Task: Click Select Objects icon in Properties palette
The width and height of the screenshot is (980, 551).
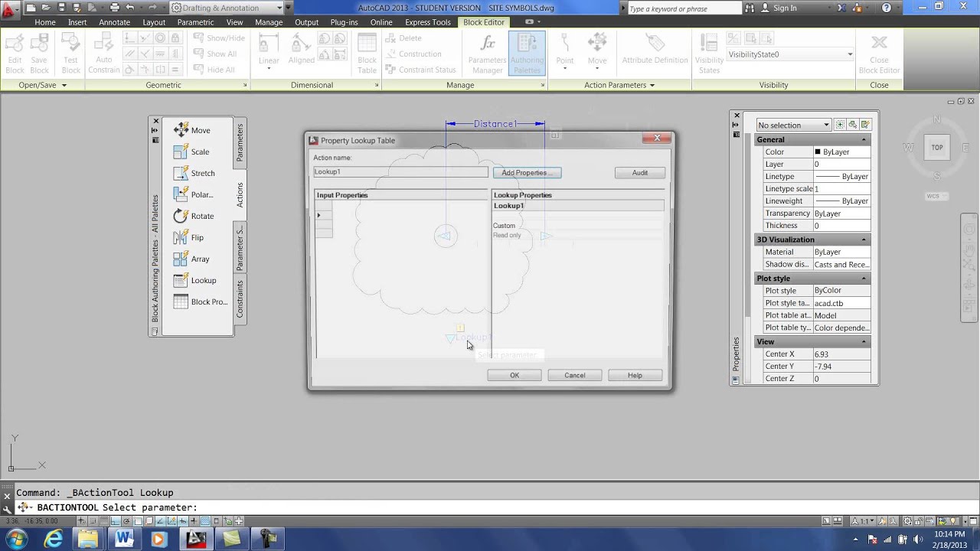Action: 852,125
